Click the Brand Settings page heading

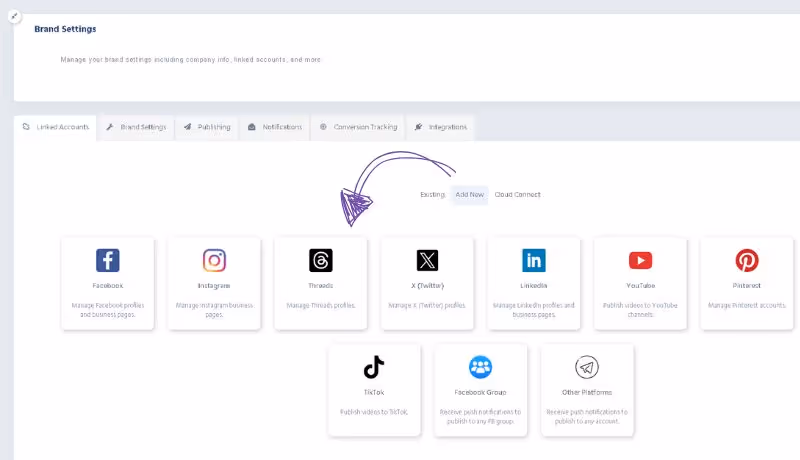tap(65, 29)
